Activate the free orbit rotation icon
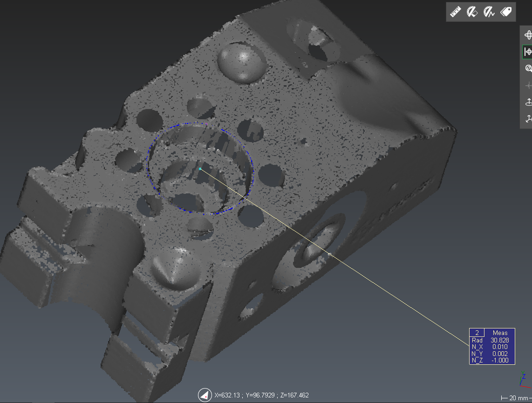Viewport: 532px width, 403px height. [x=528, y=35]
